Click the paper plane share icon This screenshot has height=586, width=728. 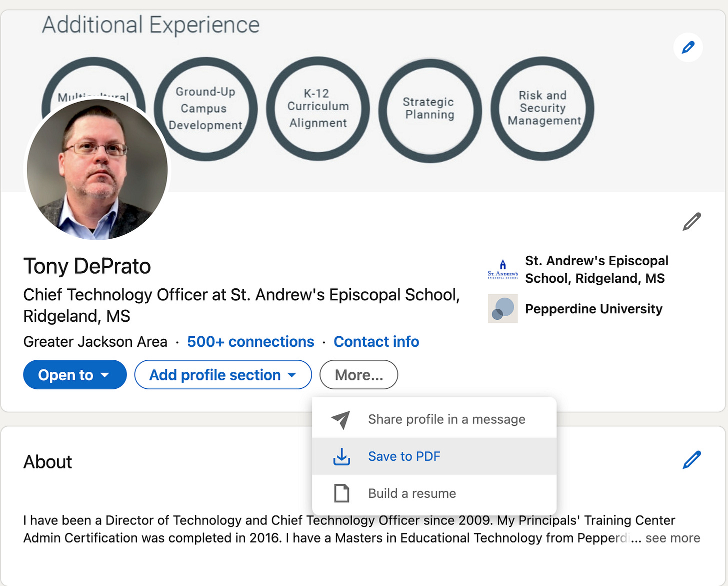(x=341, y=419)
